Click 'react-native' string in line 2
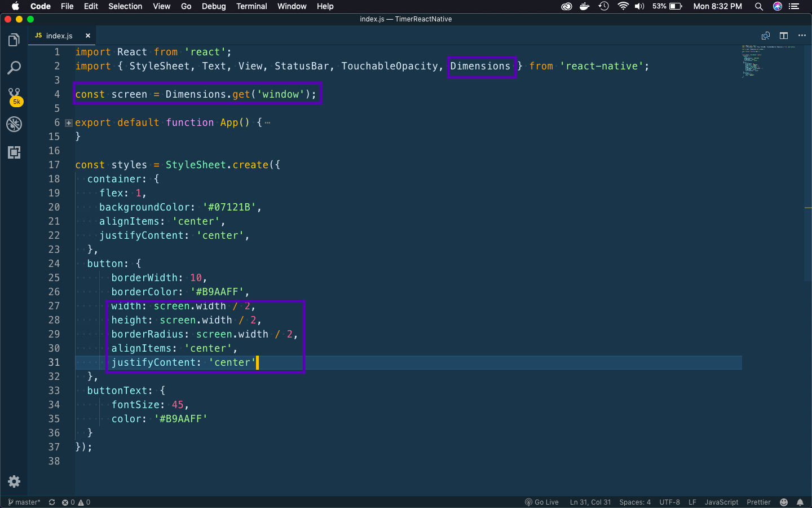 [602, 66]
